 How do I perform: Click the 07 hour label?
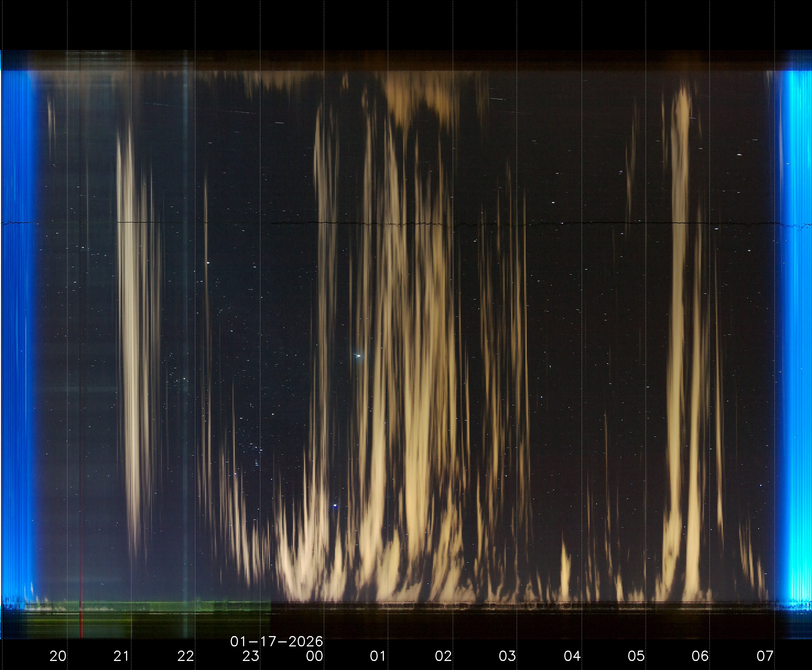[765, 656]
